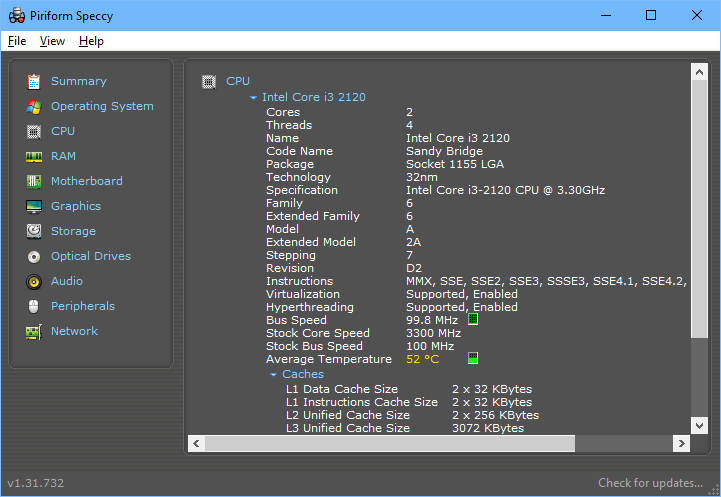
Task: Select the L2 Unified Cache Size row
Action: click(x=412, y=415)
